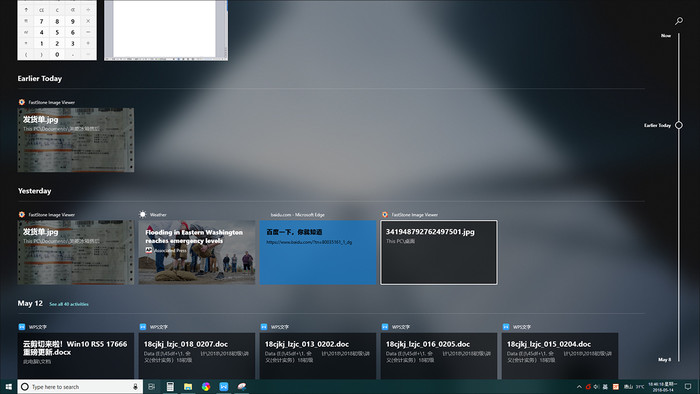Open the Win10 RS5 17666 docx card

pos(75,356)
